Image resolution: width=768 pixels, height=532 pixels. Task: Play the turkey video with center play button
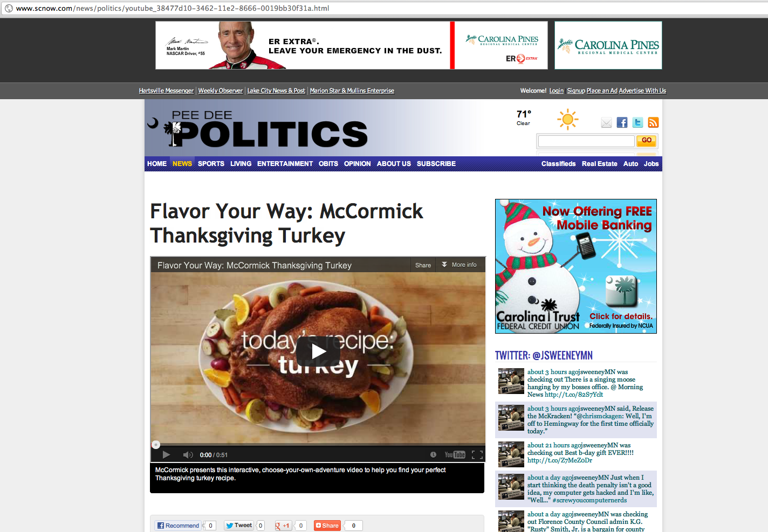tap(318, 351)
